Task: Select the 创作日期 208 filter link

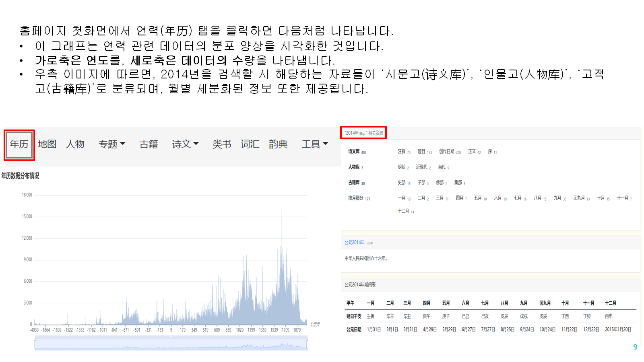Action: (x=450, y=152)
